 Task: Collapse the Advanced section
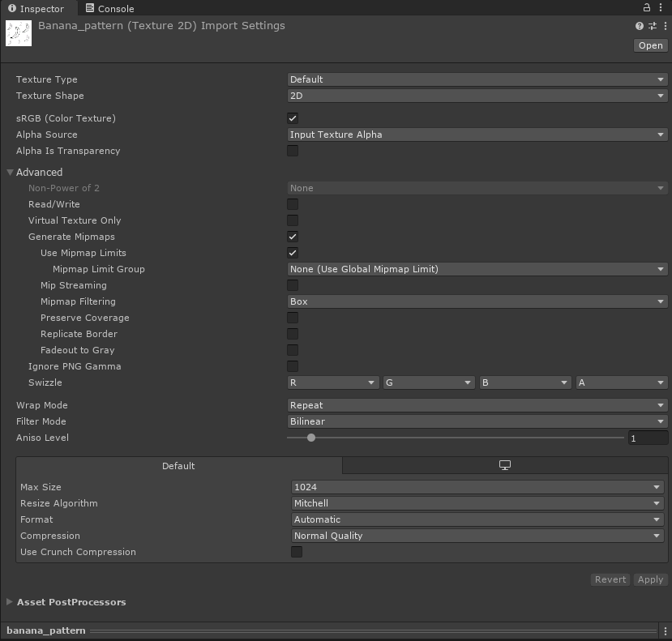coord(11,173)
